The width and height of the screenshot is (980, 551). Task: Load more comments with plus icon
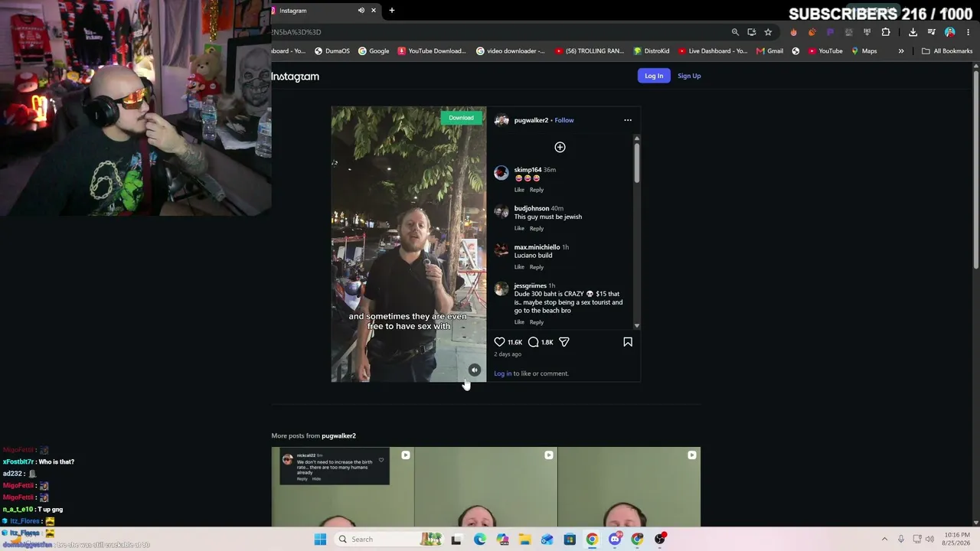pos(560,147)
